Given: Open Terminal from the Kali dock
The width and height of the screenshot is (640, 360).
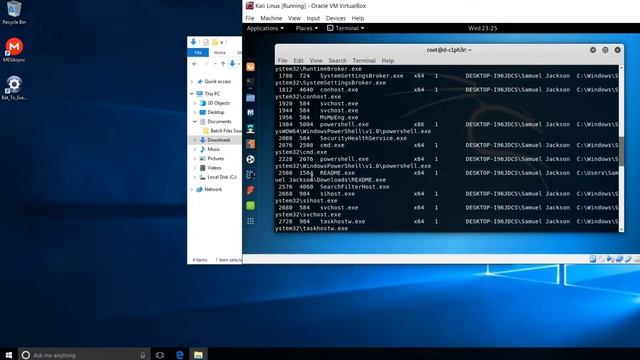Looking at the screenshot, I should pyautogui.click(x=251, y=82).
